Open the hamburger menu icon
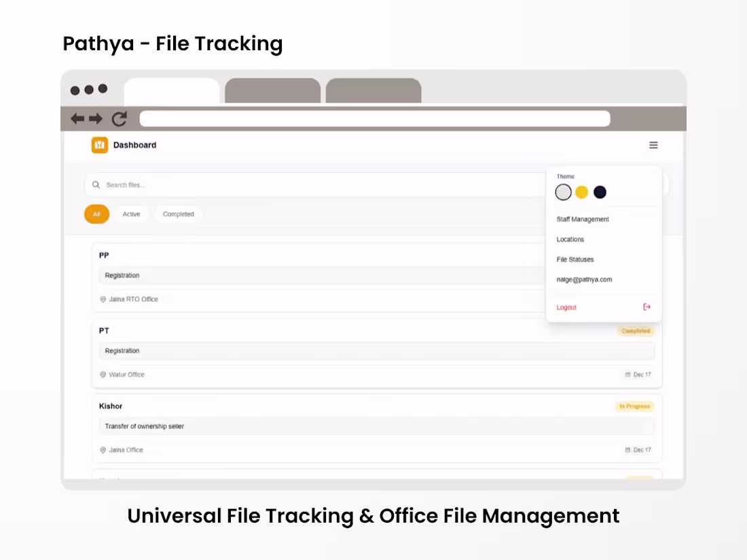 click(653, 145)
